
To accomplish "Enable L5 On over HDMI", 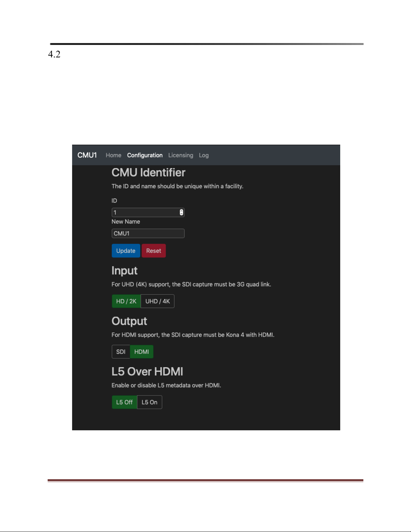I will [x=150, y=402].
